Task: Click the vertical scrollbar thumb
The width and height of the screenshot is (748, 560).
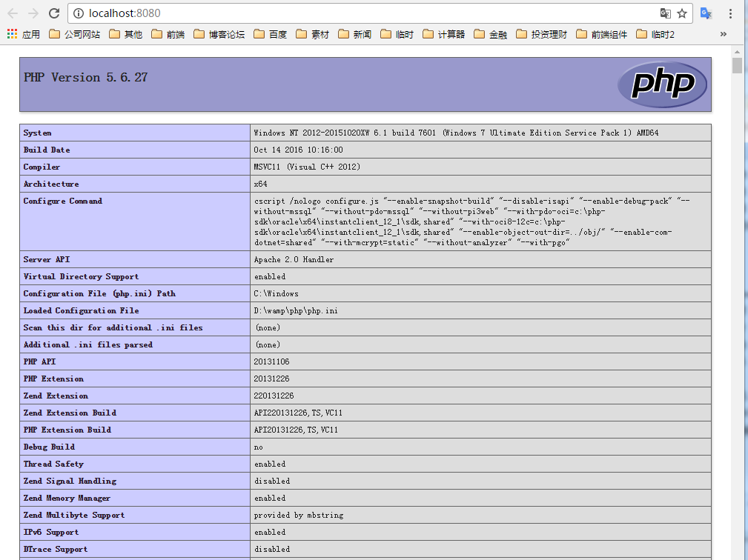Action: point(737,65)
